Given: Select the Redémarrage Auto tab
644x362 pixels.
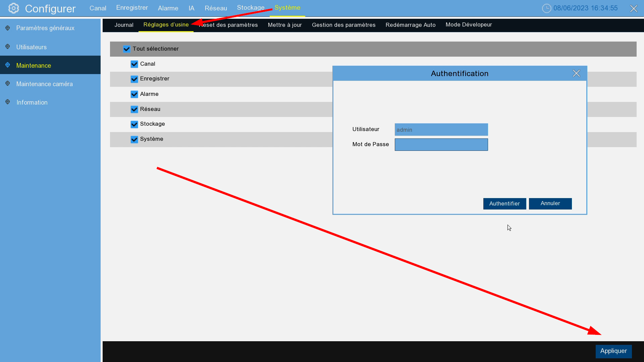Looking at the screenshot, I should (410, 25).
